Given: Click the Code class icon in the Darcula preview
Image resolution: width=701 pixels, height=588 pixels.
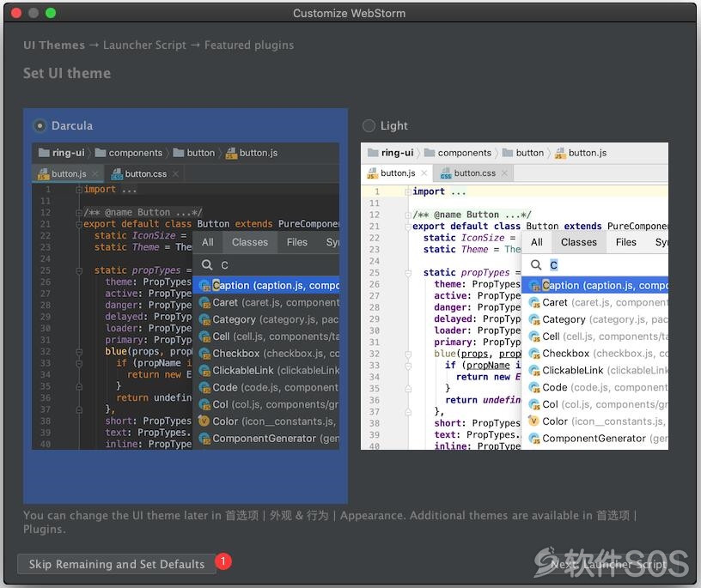Looking at the screenshot, I should (x=204, y=387).
